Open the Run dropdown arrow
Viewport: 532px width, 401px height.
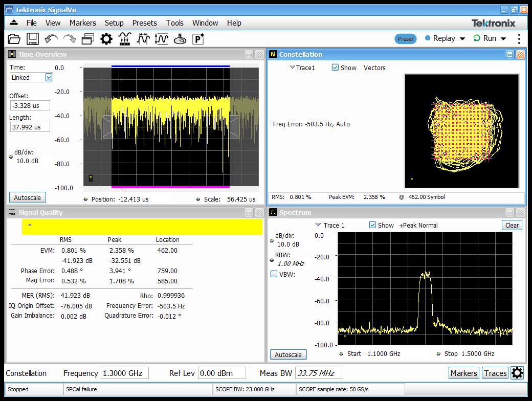coord(503,39)
